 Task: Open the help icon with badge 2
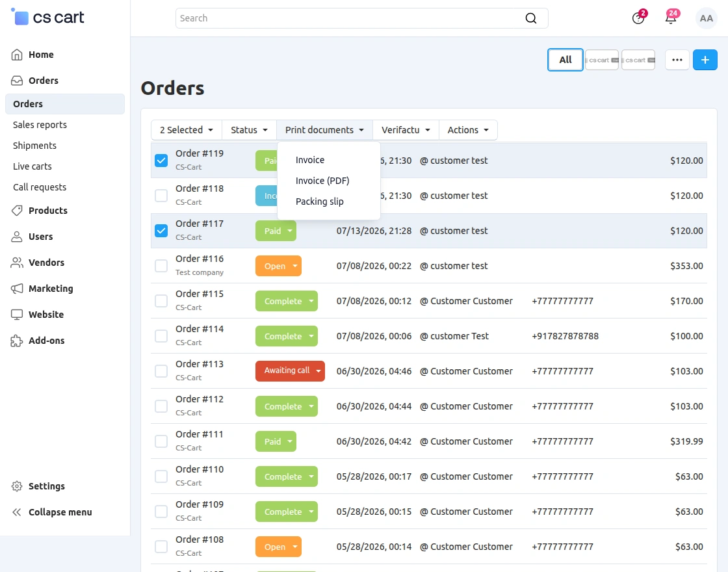click(x=638, y=18)
